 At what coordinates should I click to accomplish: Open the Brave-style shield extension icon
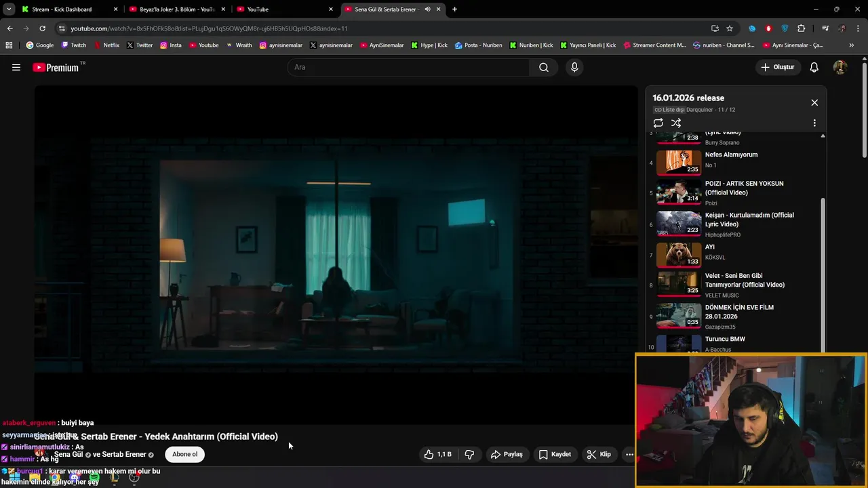[x=785, y=28]
